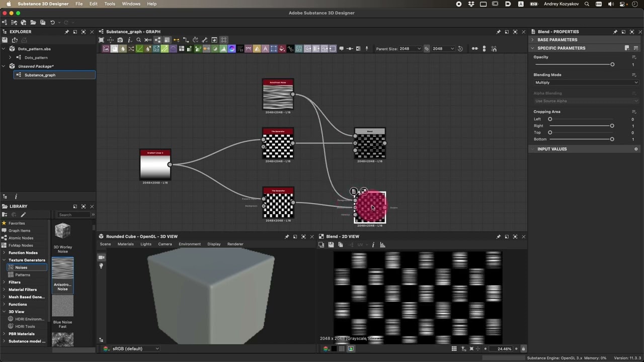Click the 3D view light bulb icon
644x362 pixels.
(101, 265)
